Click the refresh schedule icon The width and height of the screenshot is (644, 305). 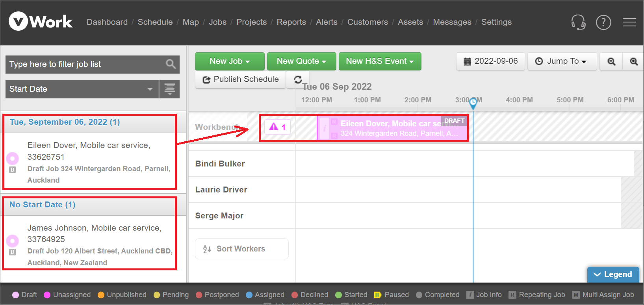pos(298,79)
